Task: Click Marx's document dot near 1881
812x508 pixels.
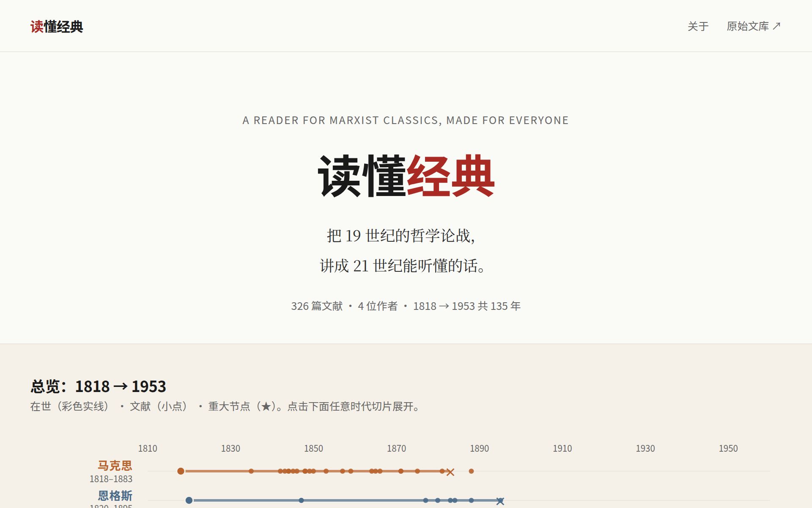Action: coord(442,471)
